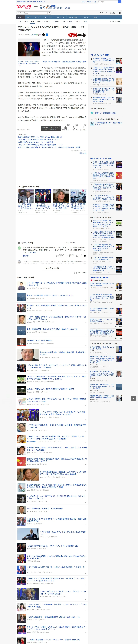Viewport: 138px width, 644px height.
Task: Select the 速報 tab
Action: [28, 17]
